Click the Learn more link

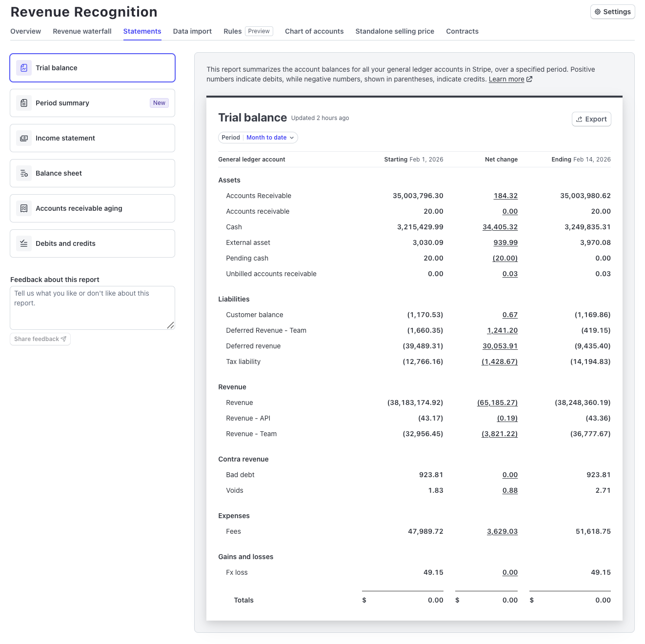click(x=506, y=79)
